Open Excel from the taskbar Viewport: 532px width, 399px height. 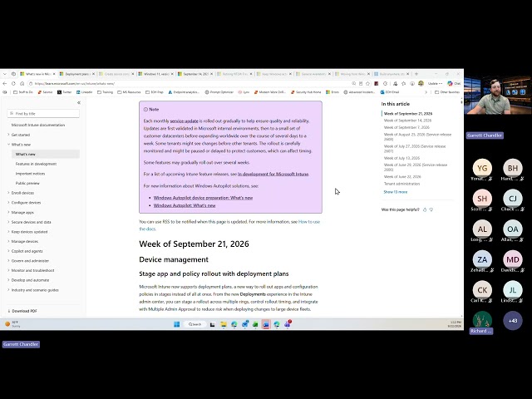(x=255, y=324)
